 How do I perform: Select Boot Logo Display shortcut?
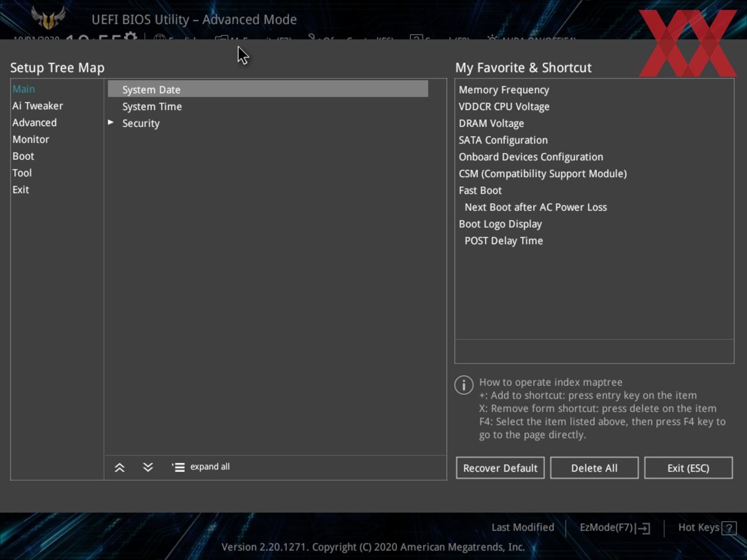click(500, 224)
